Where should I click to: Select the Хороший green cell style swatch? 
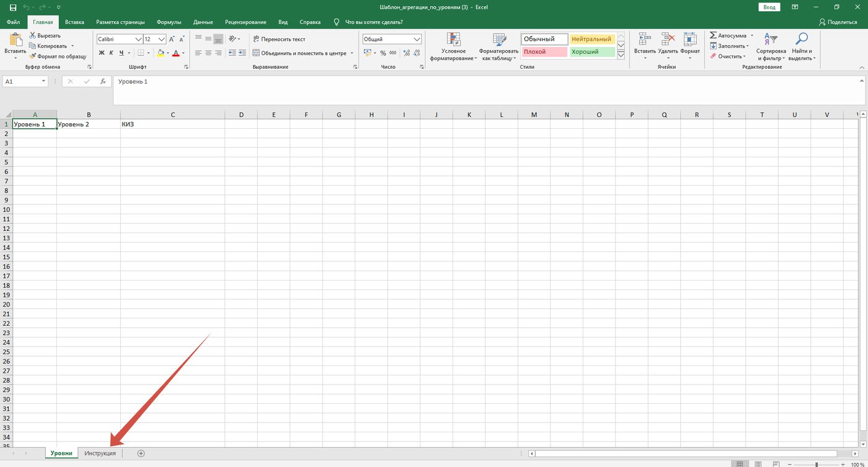[592, 52]
